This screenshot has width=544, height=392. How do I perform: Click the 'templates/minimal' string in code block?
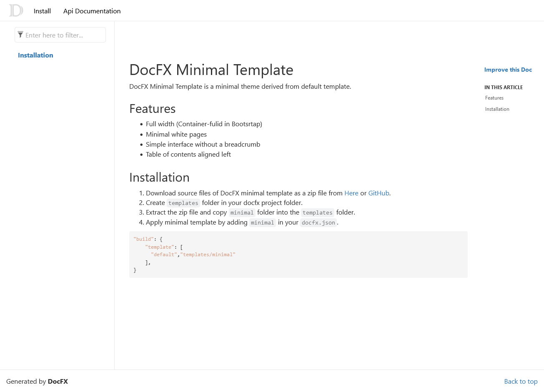[x=208, y=255]
